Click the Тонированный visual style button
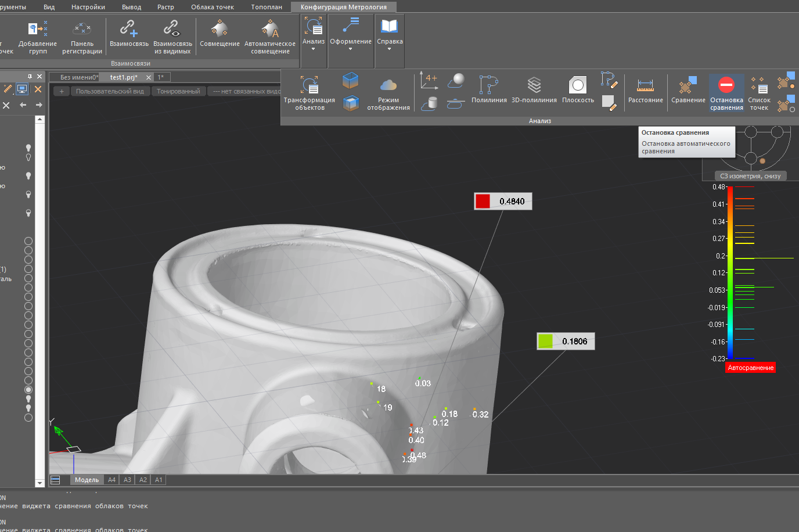Viewport: 799px width, 532px height. [x=178, y=91]
